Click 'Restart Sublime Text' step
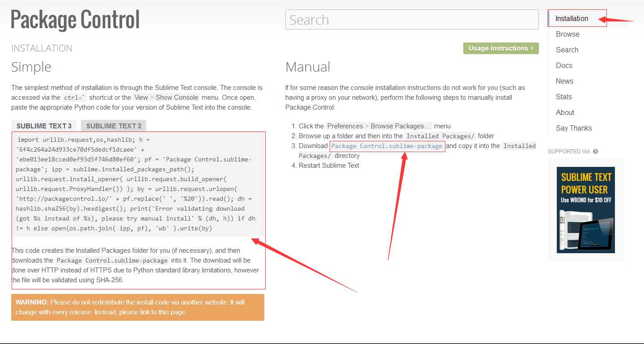Viewport: 644px width, 344px height. [329, 166]
